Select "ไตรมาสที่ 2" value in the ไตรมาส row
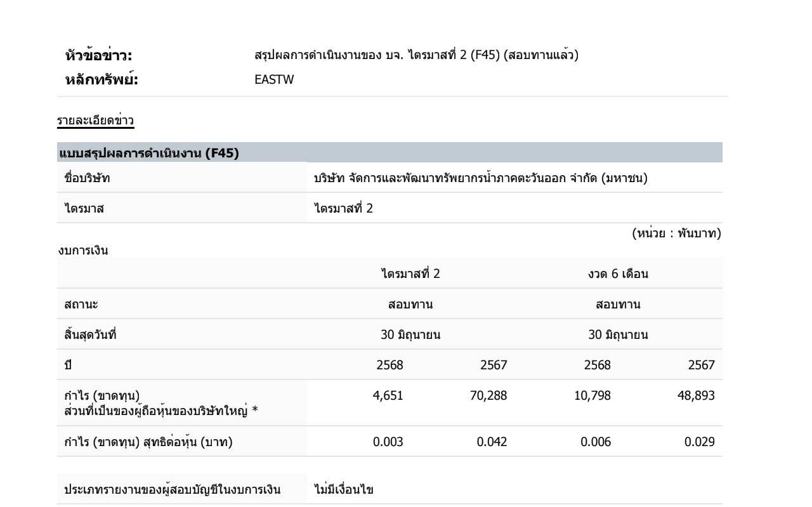The width and height of the screenshot is (812, 507). point(343,208)
